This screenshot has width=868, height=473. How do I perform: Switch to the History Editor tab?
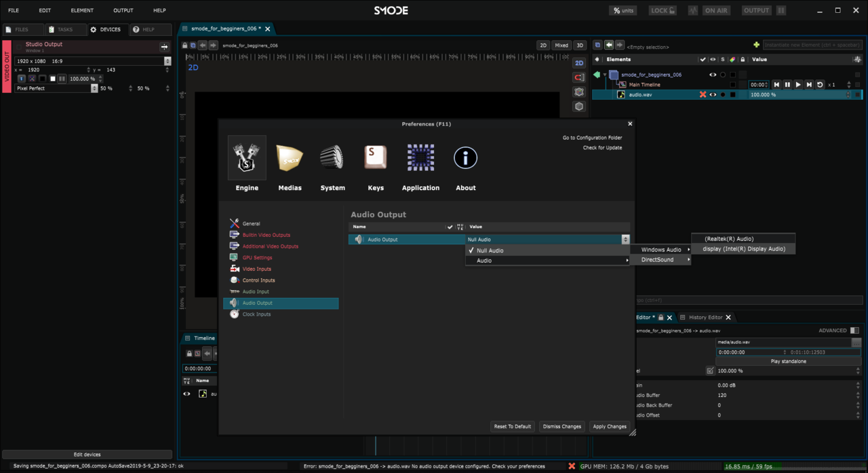click(x=706, y=318)
